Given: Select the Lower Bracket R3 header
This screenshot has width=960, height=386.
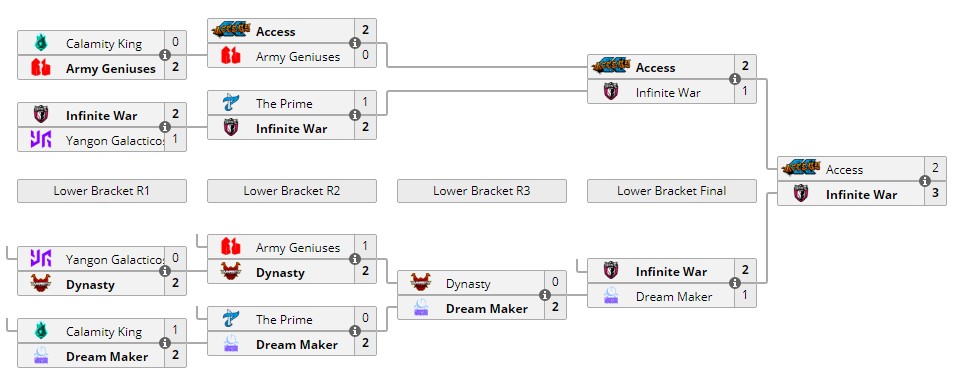Looking at the screenshot, I should pyautogui.click(x=482, y=191).
